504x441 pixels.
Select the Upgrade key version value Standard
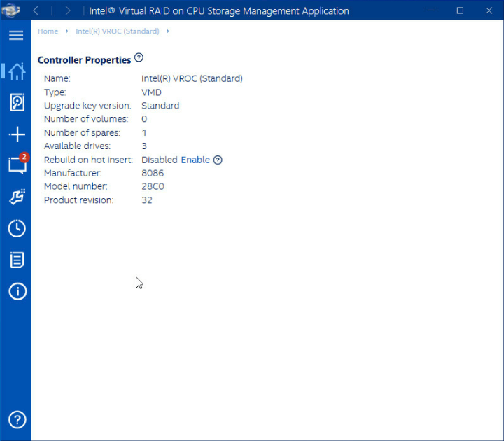160,106
